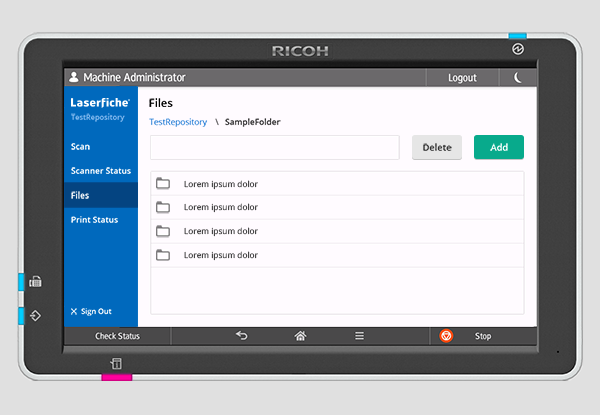Click the SampleFolder breadcrumb text

(x=253, y=122)
